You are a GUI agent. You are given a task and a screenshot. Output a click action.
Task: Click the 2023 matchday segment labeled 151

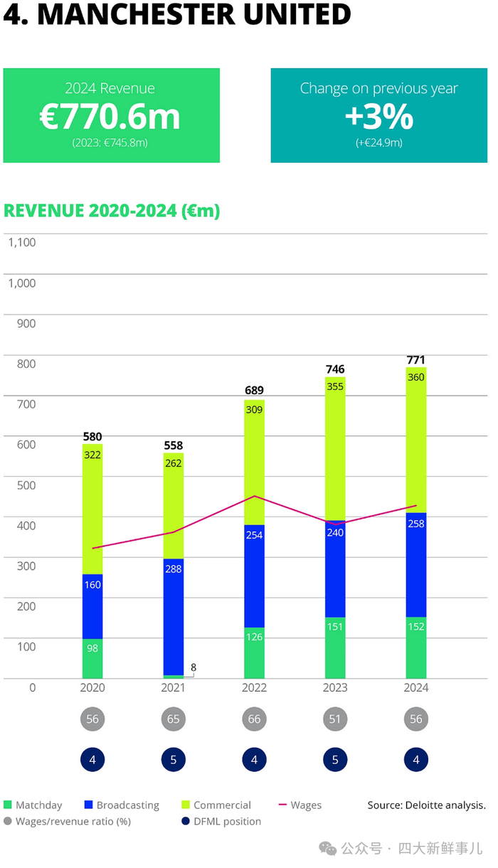pyautogui.click(x=335, y=648)
